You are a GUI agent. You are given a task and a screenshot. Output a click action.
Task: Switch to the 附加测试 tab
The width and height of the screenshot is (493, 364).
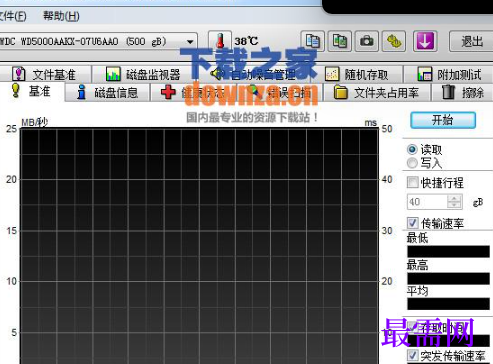[x=448, y=74]
